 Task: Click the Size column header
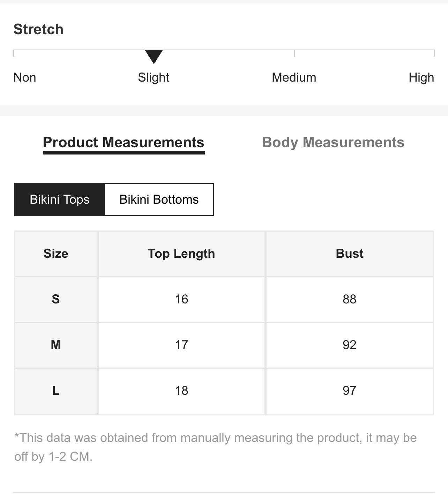coord(56,254)
